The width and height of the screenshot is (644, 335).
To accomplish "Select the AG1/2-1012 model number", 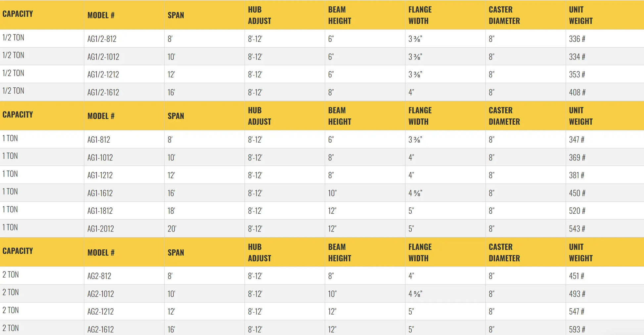I will (103, 57).
